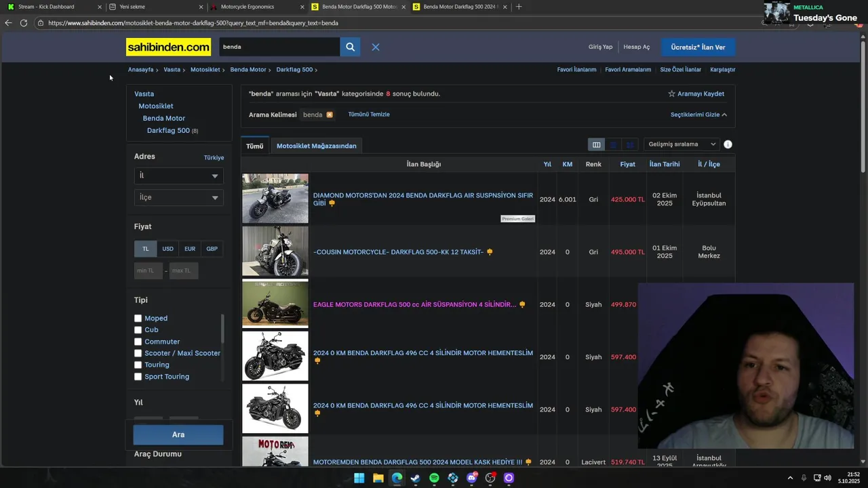The height and width of the screenshot is (488, 868).
Task: Check the Touring type checkbox
Action: tap(138, 365)
